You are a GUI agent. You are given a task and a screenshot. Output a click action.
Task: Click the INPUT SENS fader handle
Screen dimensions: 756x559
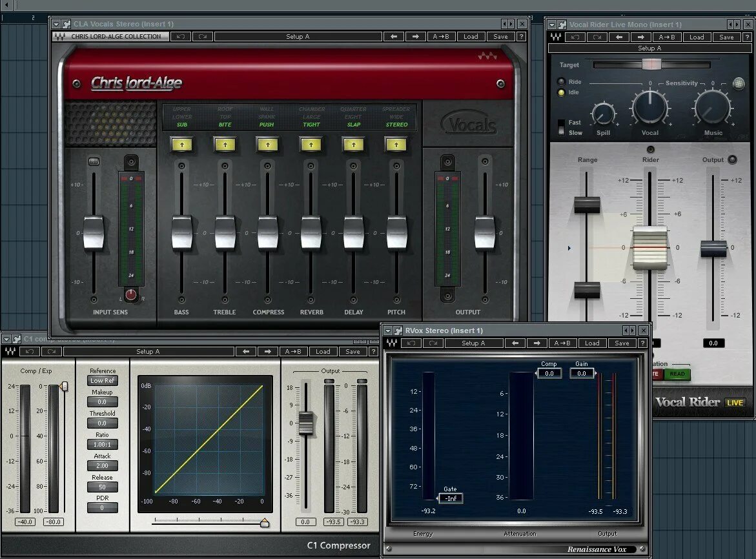(94, 233)
